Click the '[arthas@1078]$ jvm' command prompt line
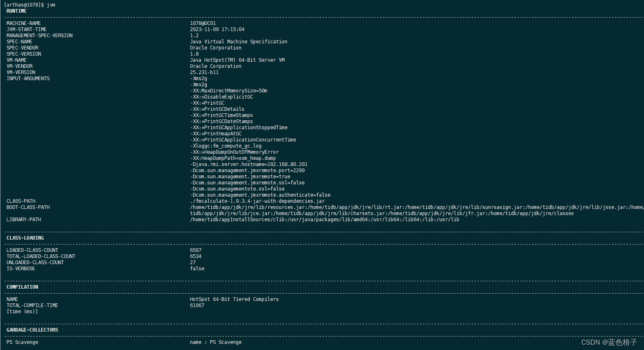 coord(29,5)
